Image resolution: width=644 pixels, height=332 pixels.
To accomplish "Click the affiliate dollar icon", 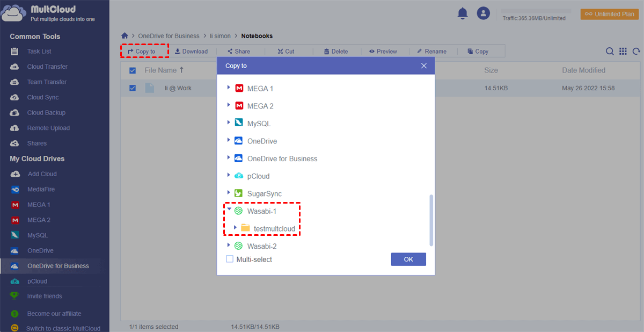I will point(16,314).
